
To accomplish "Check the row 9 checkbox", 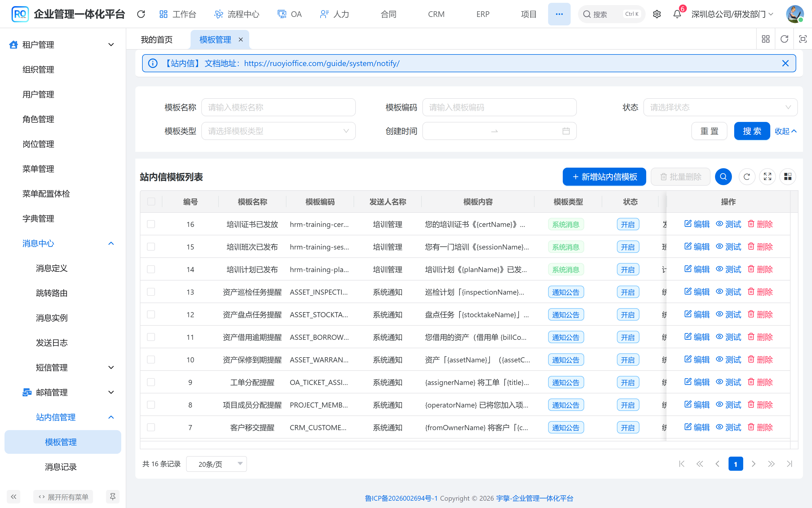I will [x=151, y=382].
